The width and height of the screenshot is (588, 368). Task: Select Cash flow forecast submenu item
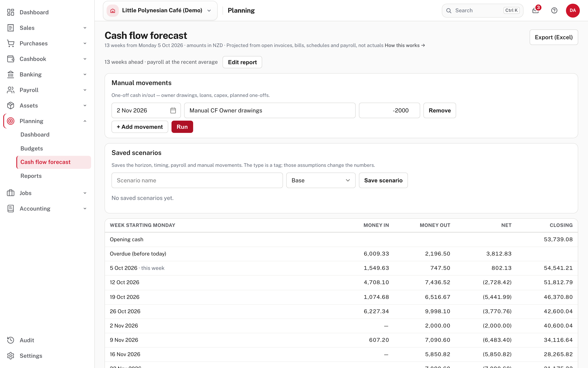54,162
